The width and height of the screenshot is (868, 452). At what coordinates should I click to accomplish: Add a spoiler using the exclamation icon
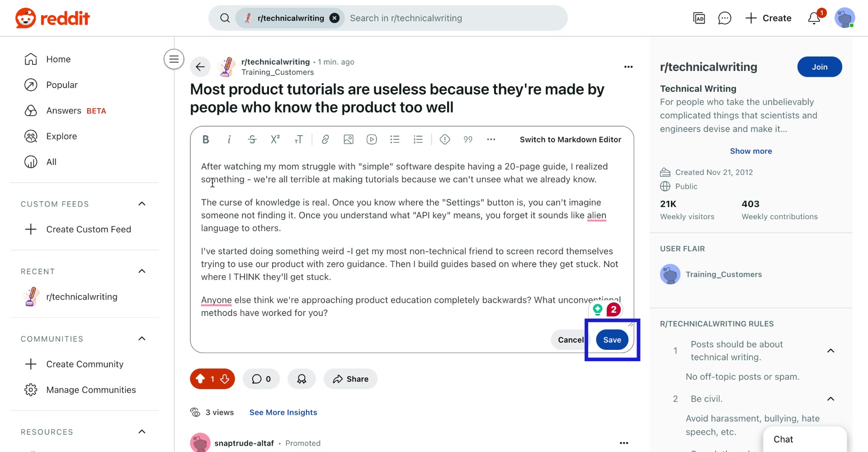click(x=445, y=139)
